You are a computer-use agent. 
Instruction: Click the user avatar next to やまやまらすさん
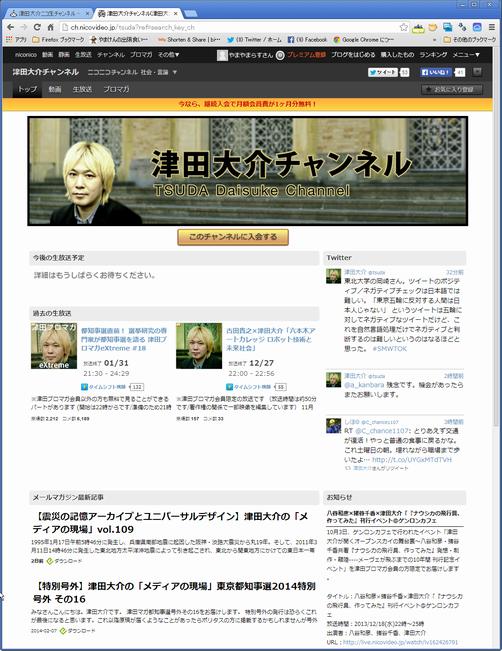click(x=222, y=55)
